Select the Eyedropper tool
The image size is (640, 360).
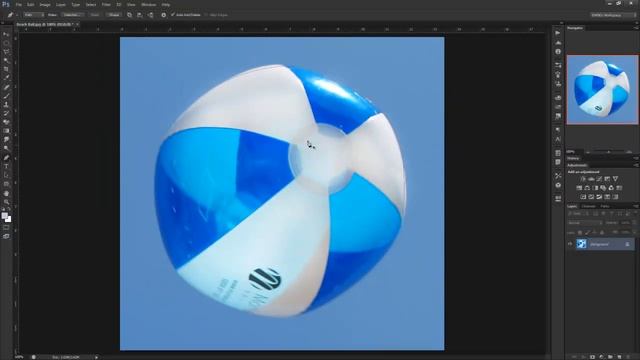[x=6, y=78]
